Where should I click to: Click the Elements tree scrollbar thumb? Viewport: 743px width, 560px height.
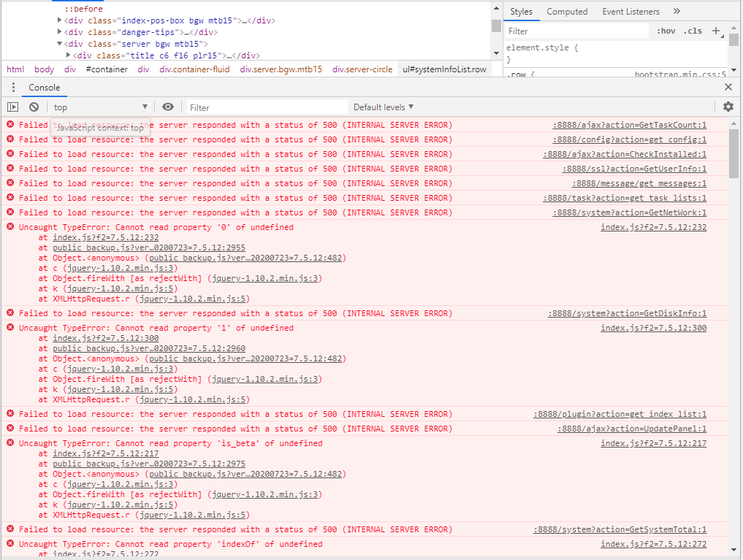coord(496,26)
